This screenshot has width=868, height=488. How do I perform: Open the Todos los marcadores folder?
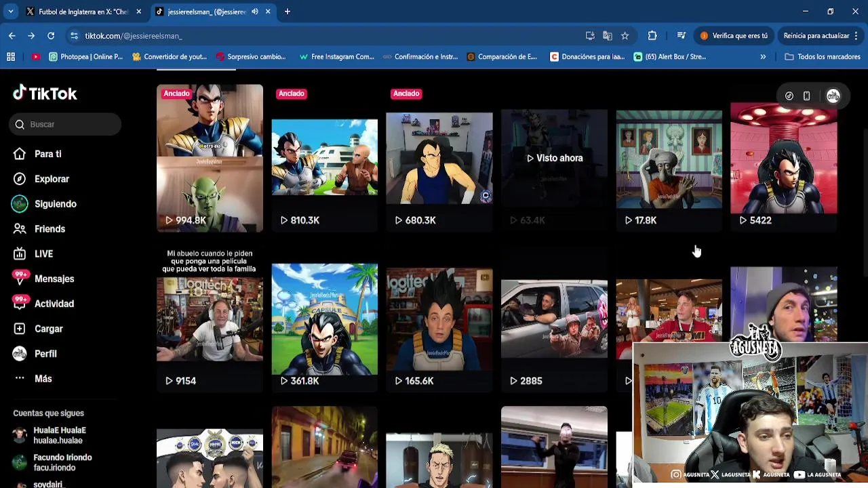(823, 57)
